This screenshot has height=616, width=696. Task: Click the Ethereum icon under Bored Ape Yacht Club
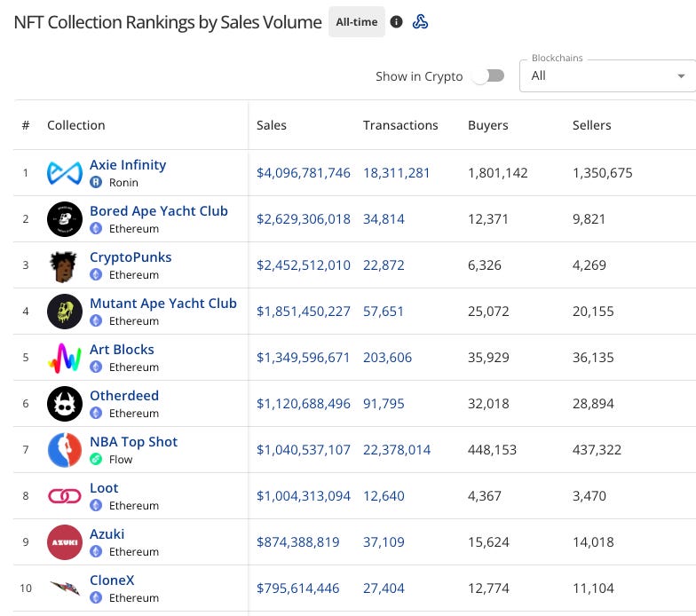pos(96,229)
